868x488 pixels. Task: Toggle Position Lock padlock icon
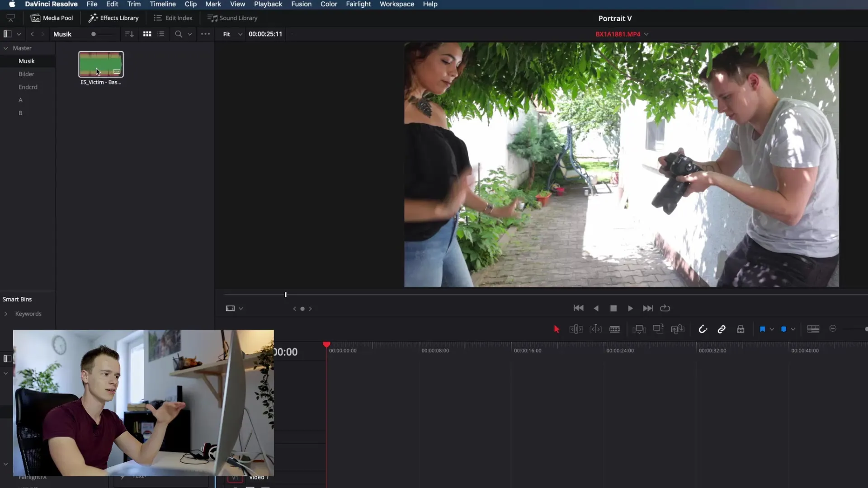point(741,329)
